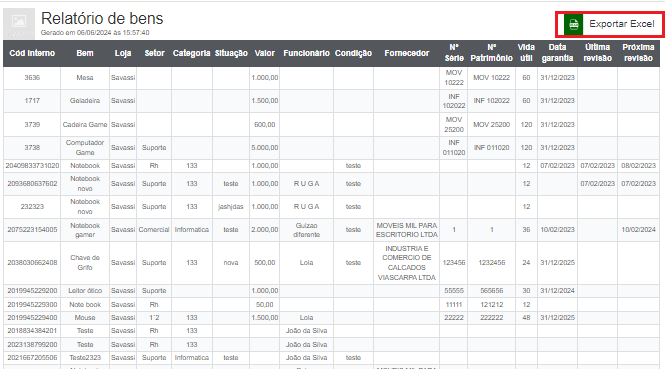665x369 pixels.
Task: Click the Funcionário column header
Action: [x=306, y=53]
